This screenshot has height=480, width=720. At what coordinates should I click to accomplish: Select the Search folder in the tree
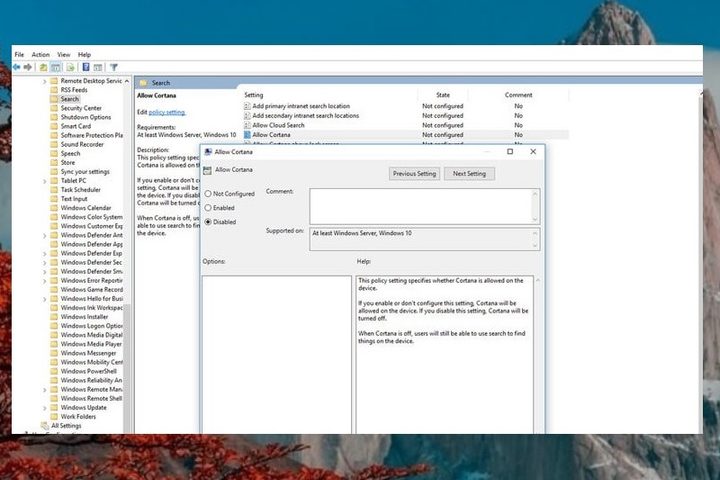pyautogui.click(x=70, y=99)
